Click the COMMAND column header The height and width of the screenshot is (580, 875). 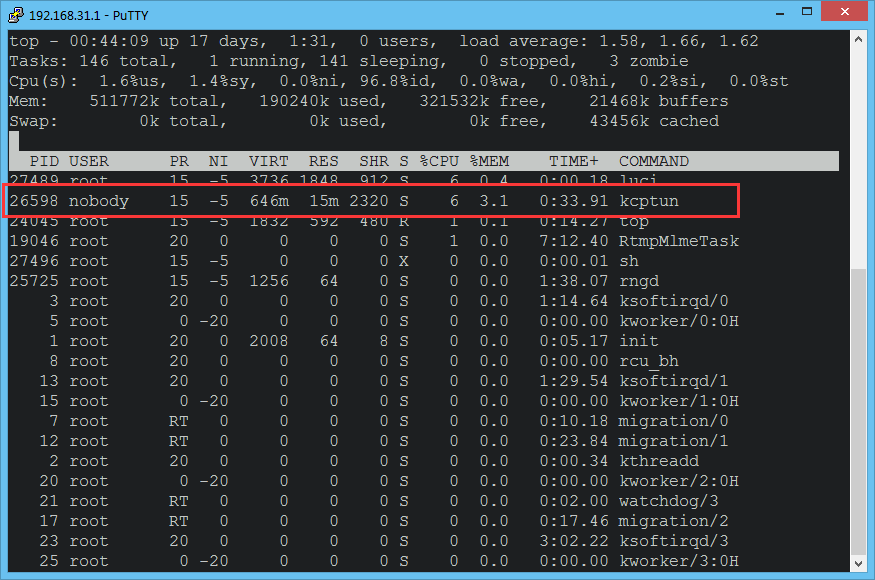653,160
